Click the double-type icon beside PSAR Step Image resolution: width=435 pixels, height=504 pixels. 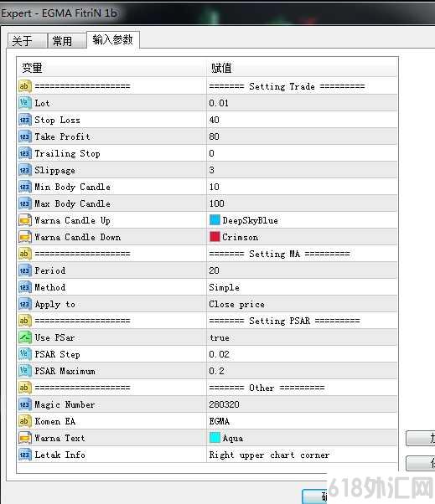coord(25,354)
